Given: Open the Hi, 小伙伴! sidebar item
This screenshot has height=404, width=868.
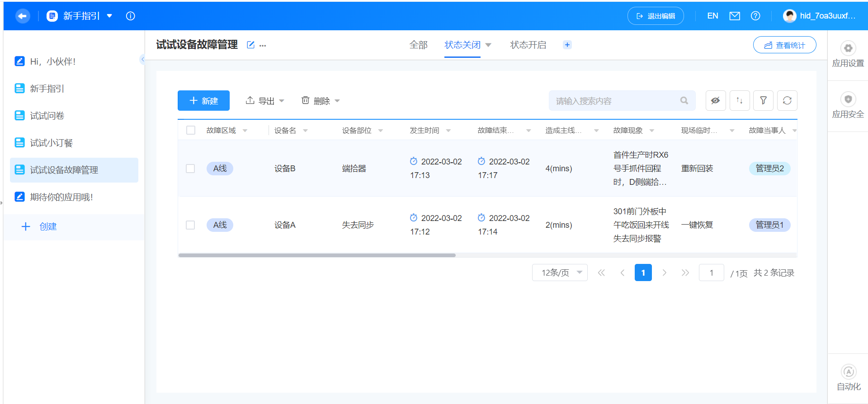Looking at the screenshot, I should [x=74, y=61].
